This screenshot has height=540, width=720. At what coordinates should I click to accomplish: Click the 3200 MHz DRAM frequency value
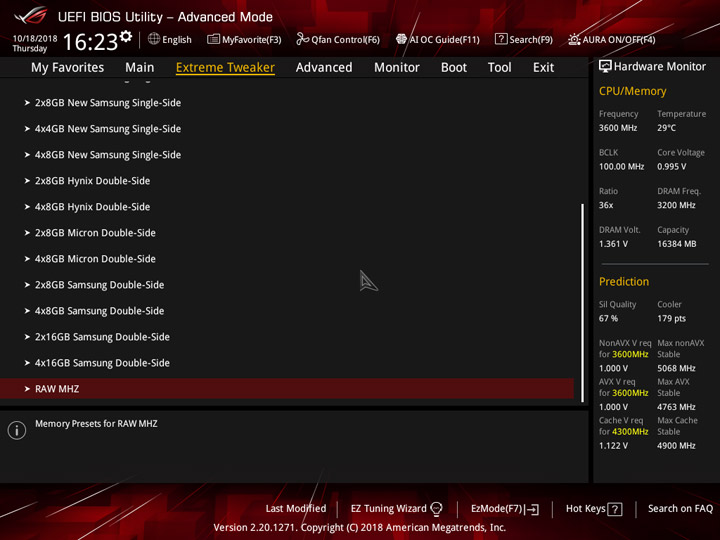click(x=676, y=205)
